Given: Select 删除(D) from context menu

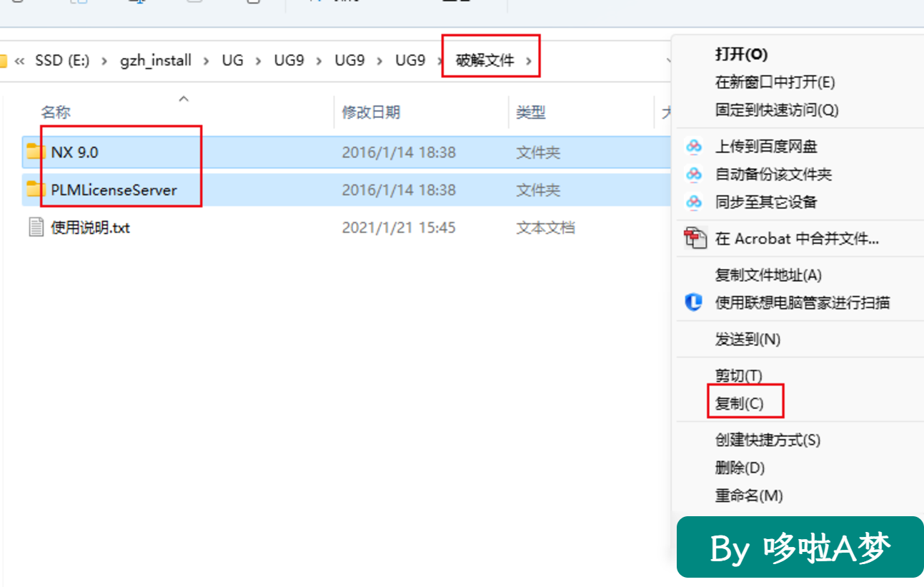Looking at the screenshot, I should (x=740, y=468).
